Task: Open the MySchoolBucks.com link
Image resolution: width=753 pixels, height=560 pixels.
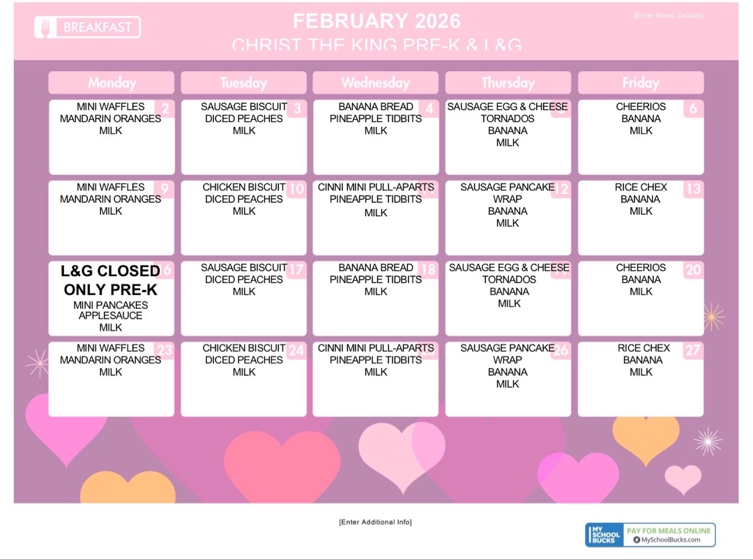Action: (671, 540)
